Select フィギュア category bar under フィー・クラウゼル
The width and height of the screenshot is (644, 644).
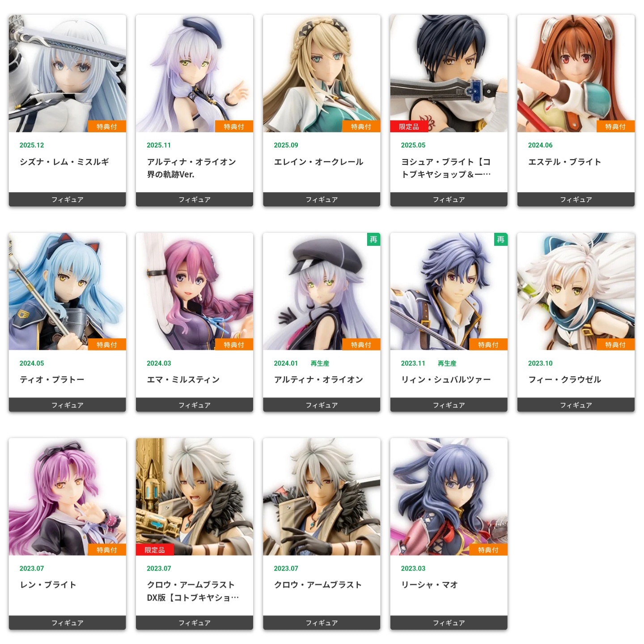(x=576, y=405)
